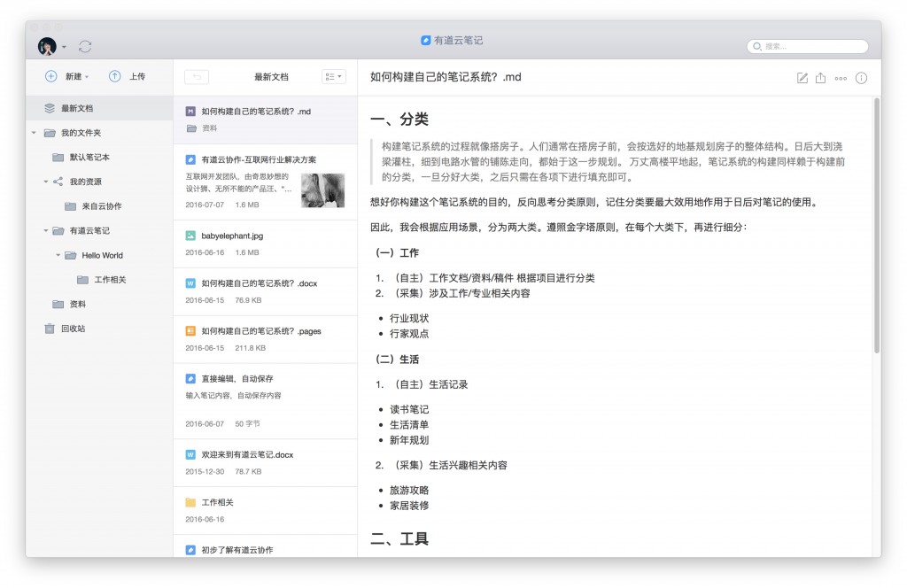Click the user avatar picture
This screenshot has width=907, height=588.
point(47,46)
